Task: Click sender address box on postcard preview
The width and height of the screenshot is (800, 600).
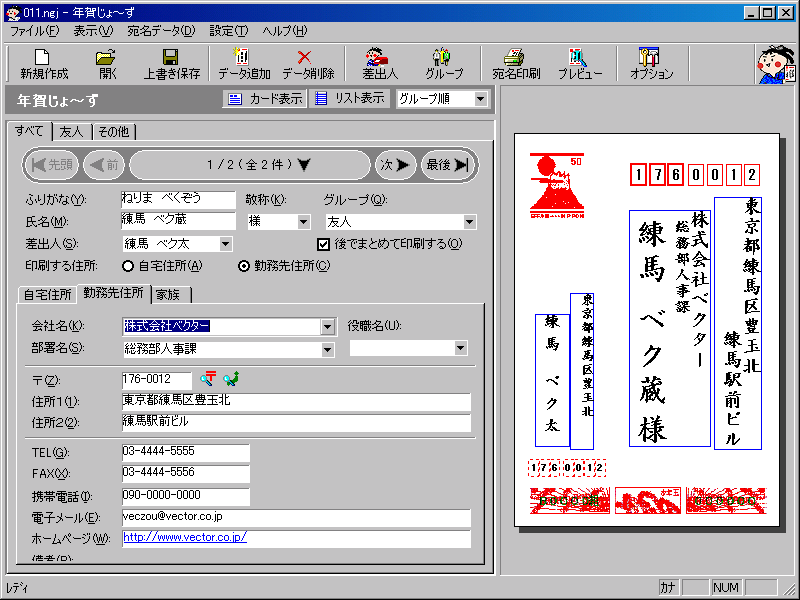Action: pos(582,371)
